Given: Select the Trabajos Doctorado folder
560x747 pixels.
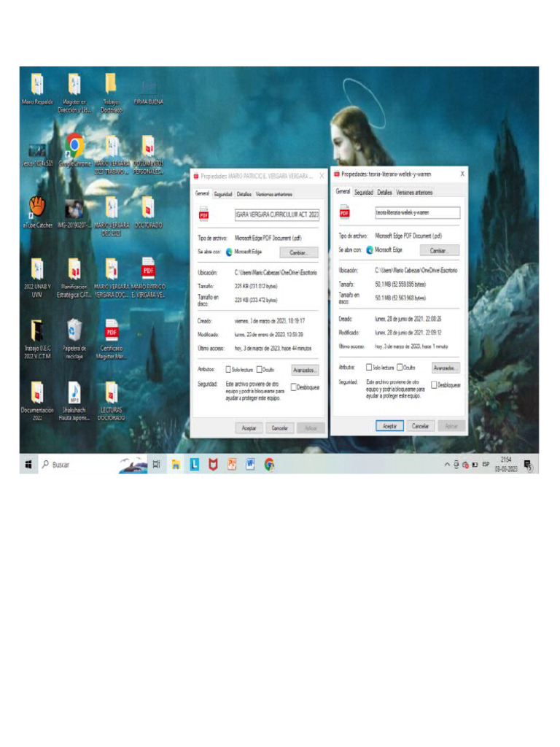Looking at the screenshot, I should tap(111, 93).
